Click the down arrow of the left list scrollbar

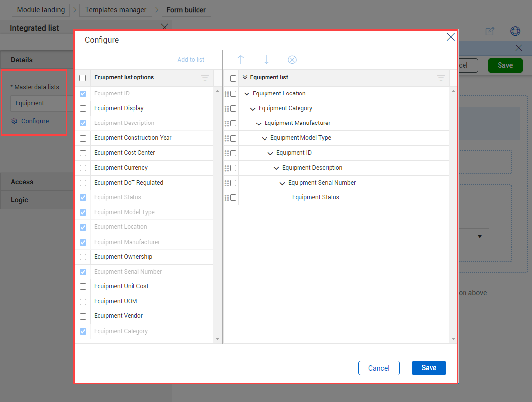[x=217, y=338]
